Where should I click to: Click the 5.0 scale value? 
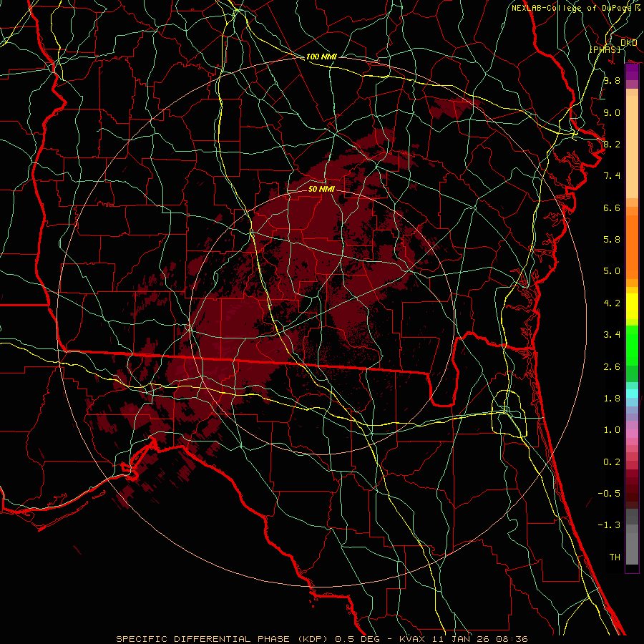click(612, 271)
